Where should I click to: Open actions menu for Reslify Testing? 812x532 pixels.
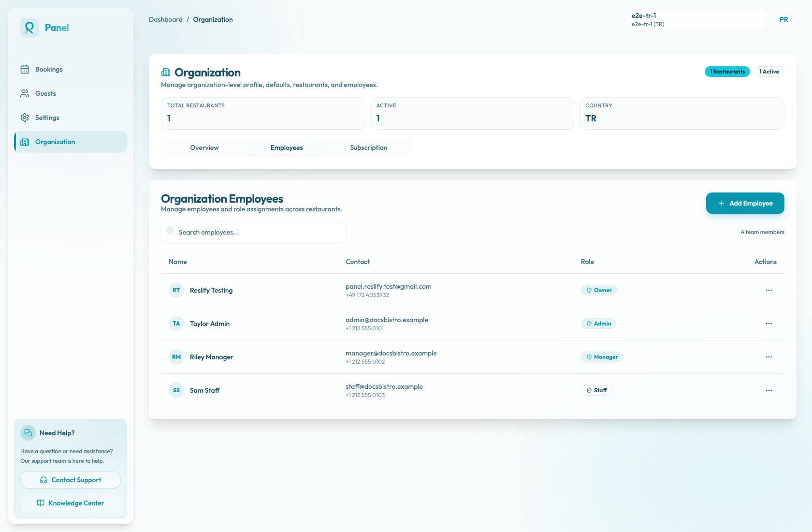(769, 290)
